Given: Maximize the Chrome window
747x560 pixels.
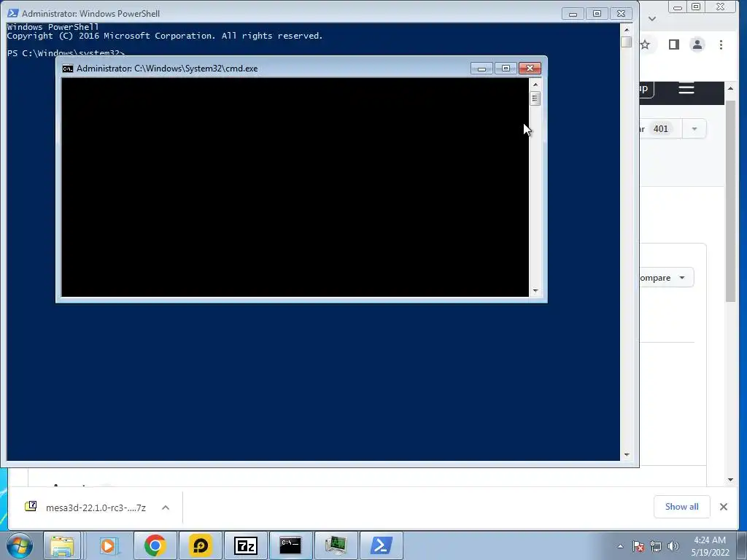Looking at the screenshot, I should 696,7.
